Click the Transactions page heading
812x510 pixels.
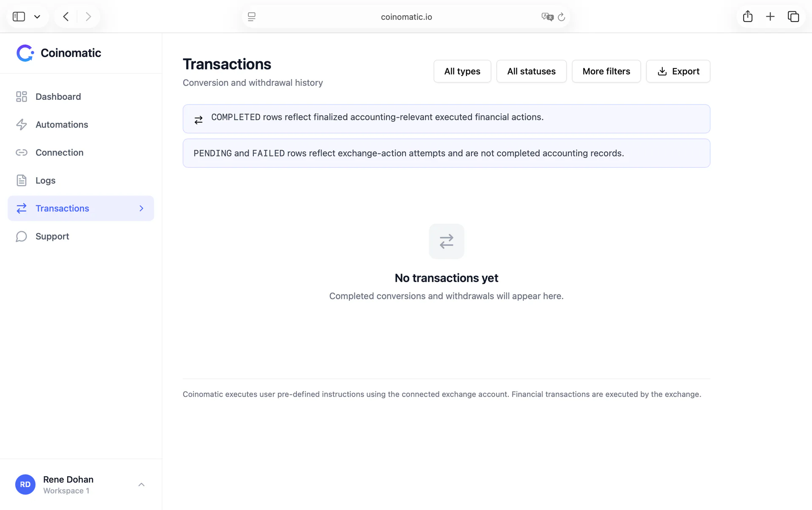click(x=227, y=64)
